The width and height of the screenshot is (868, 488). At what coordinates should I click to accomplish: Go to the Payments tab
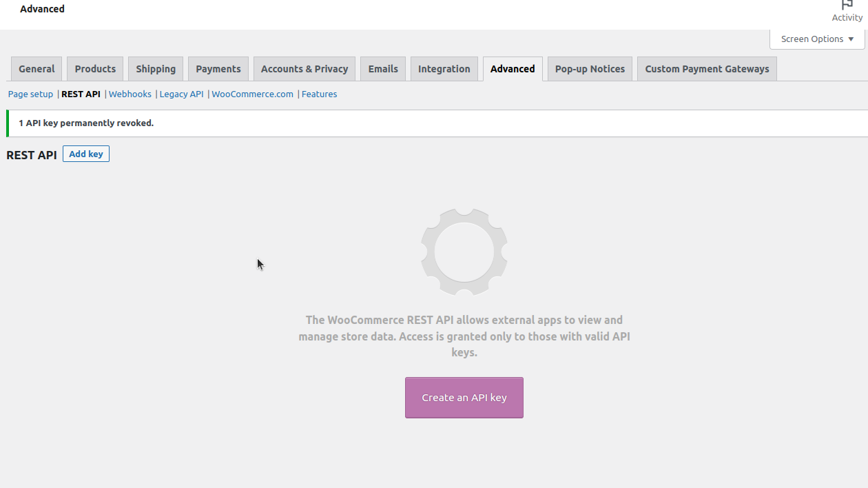click(x=218, y=69)
